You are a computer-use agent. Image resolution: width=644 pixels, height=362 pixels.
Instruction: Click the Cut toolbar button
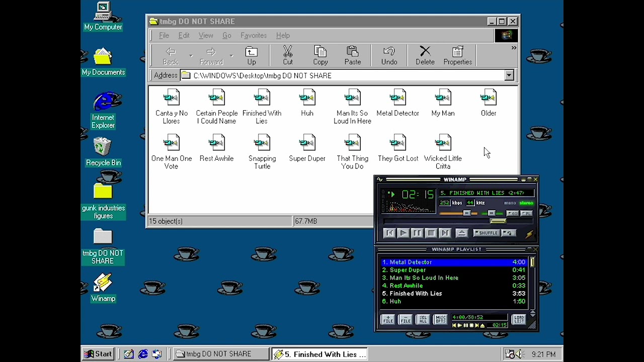point(288,56)
